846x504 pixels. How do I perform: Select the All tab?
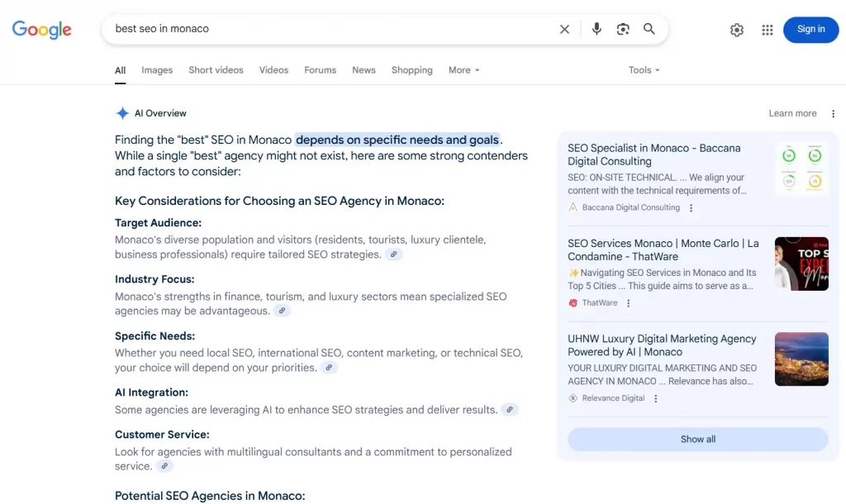click(x=121, y=71)
